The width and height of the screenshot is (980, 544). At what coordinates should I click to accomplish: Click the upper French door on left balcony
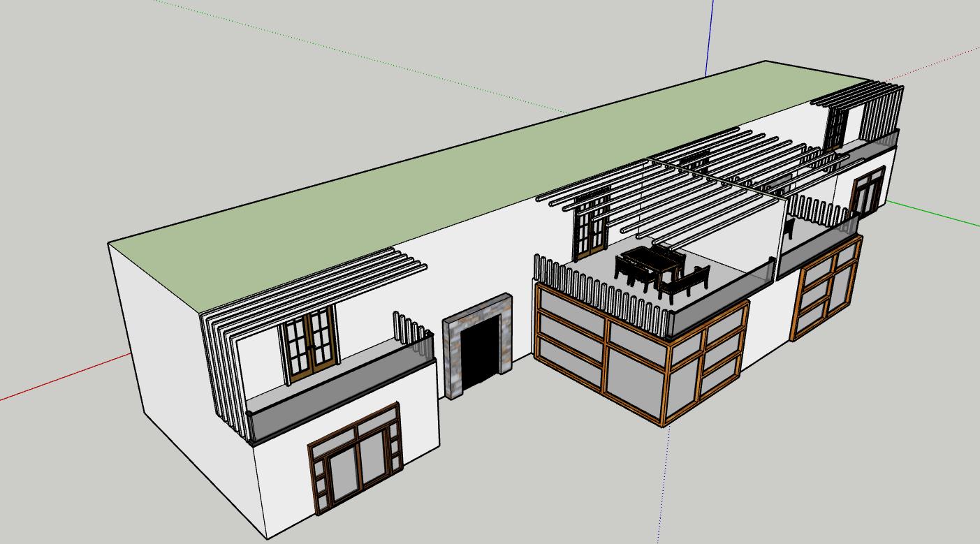pos(309,342)
